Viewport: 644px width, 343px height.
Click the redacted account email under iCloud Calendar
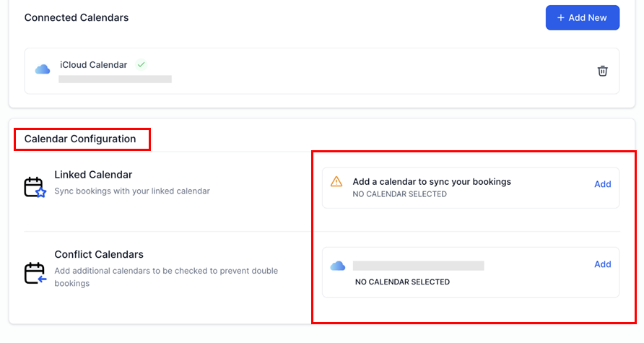tap(115, 79)
